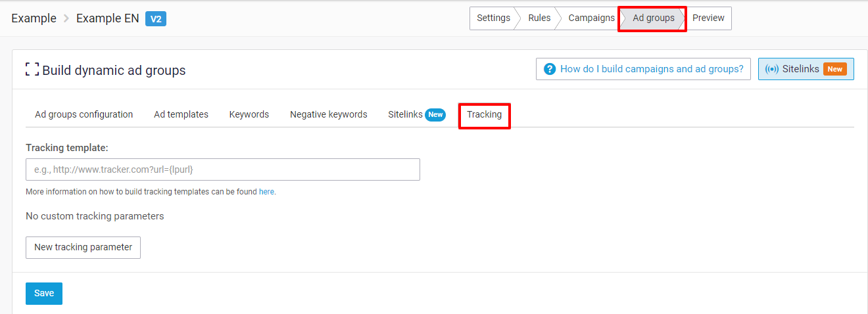Click the blue V2 version badge

[156, 18]
